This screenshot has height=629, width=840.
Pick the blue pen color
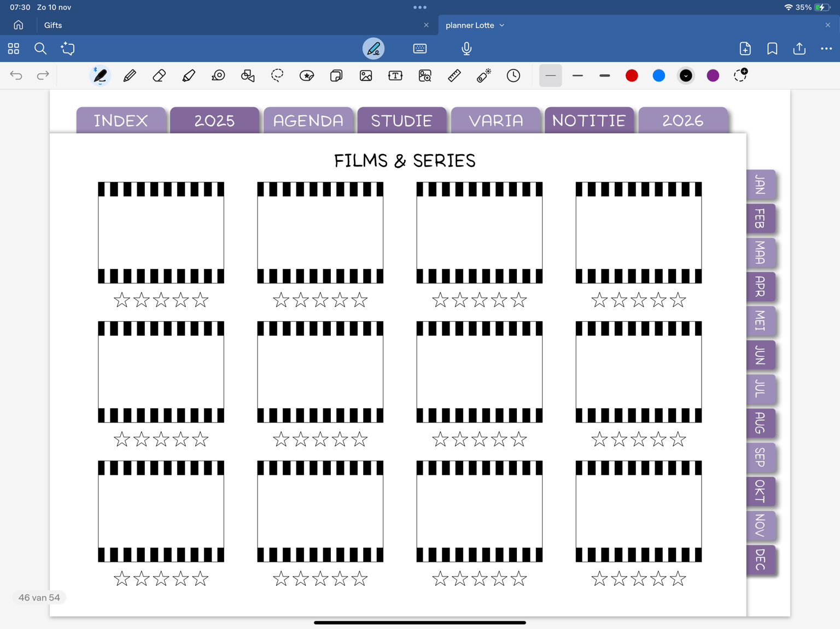[x=659, y=75]
